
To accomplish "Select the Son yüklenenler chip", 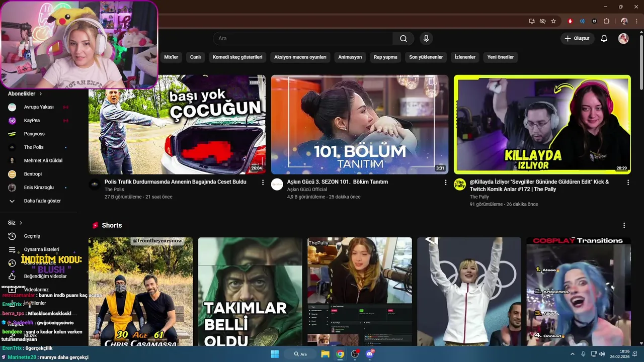I will 426,57.
